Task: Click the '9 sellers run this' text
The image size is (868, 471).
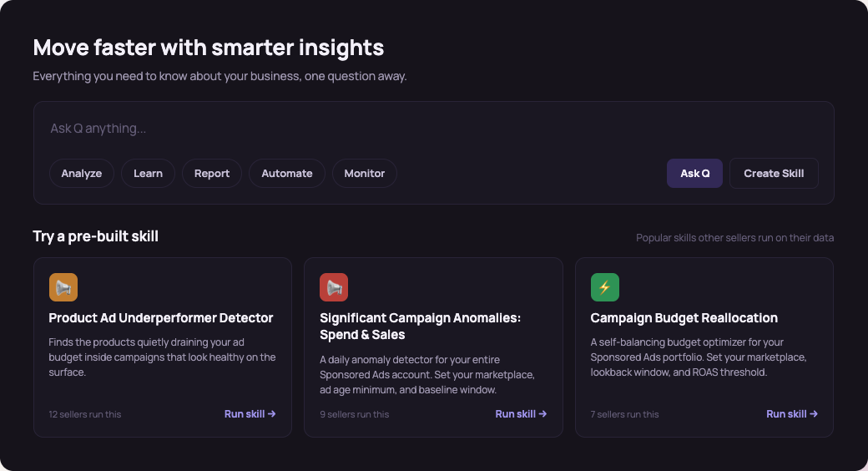Action: coord(354,414)
